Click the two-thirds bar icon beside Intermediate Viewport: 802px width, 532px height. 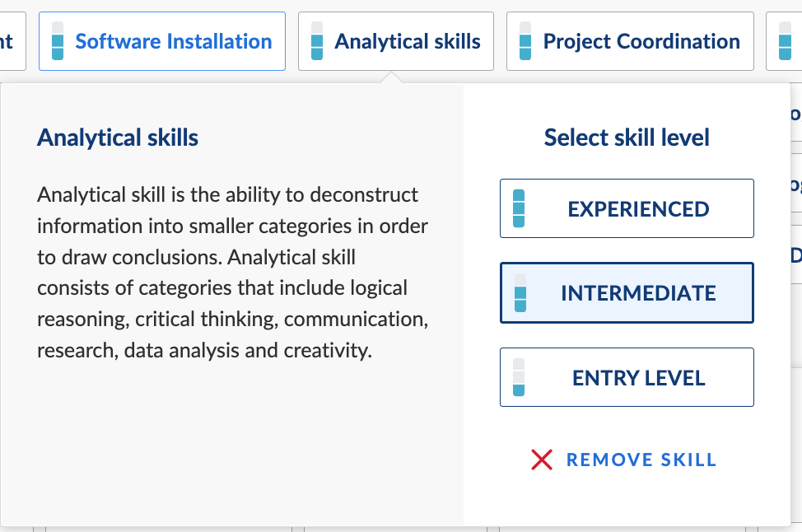point(520,292)
